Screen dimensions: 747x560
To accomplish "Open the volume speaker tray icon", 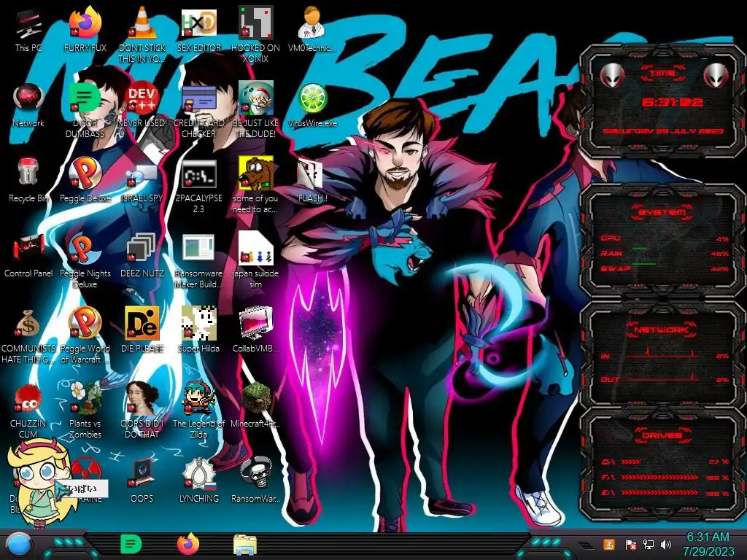I will coord(666,545).
